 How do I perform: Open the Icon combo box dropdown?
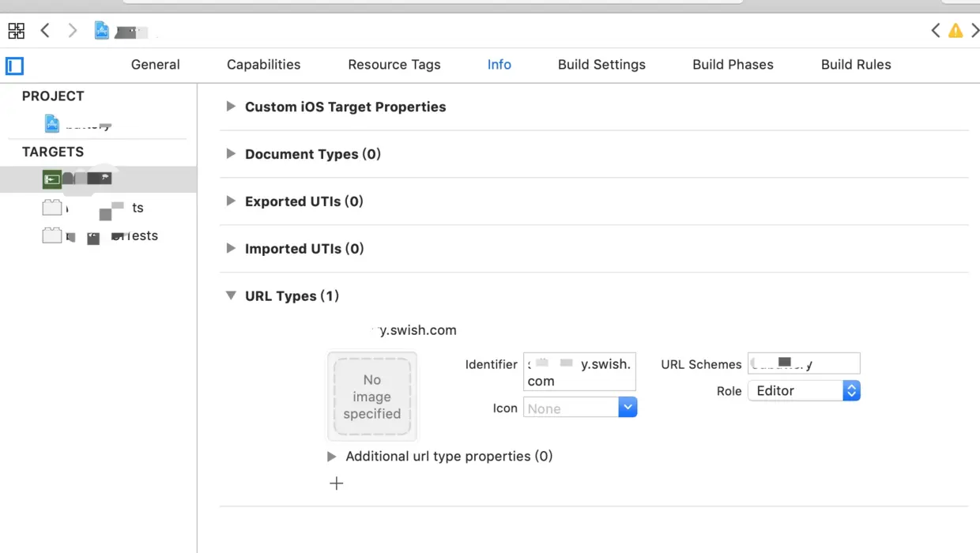pos(627,408)
